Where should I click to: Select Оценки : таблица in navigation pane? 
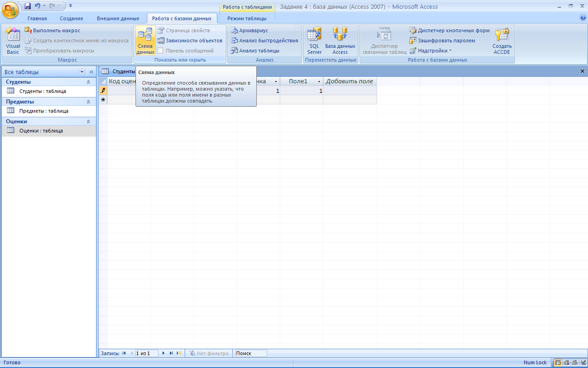point(49,131)
